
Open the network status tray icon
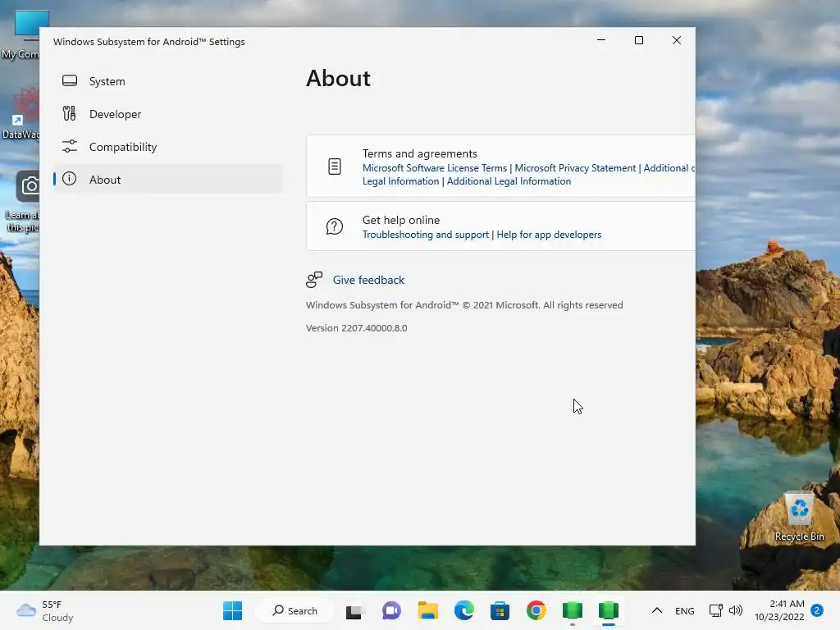click(715, 610)
